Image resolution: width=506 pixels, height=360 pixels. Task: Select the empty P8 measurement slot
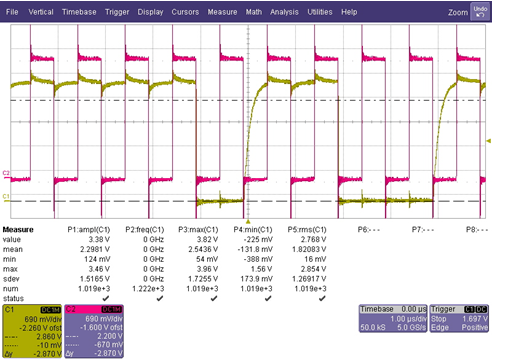pyautogui.click(x=477, y=230)
